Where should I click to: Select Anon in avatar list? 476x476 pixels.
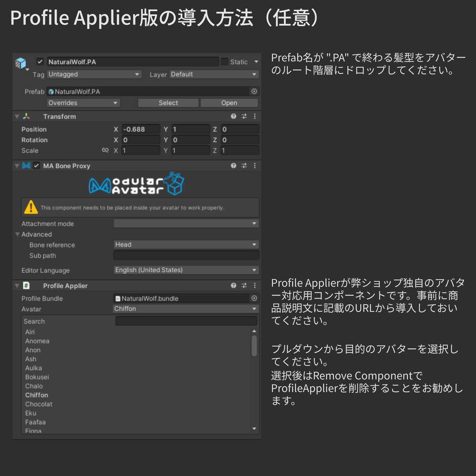pyautogui.click(x=33, y=350)
